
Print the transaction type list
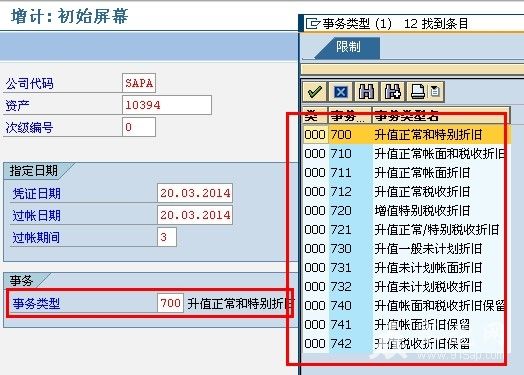pos(417,92)
